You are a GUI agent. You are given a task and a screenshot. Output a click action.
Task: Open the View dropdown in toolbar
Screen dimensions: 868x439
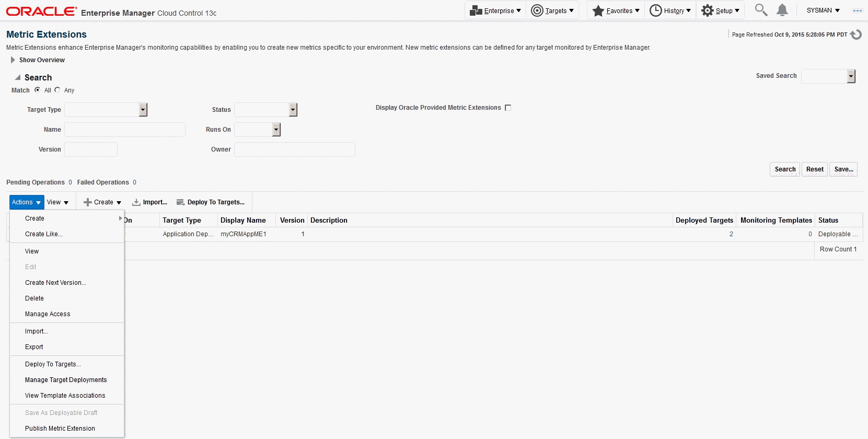[57, 202]
